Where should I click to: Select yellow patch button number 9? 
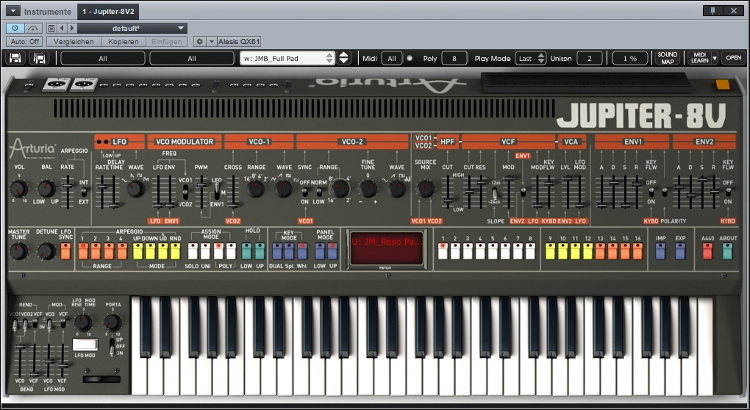(x=550, y=251)
